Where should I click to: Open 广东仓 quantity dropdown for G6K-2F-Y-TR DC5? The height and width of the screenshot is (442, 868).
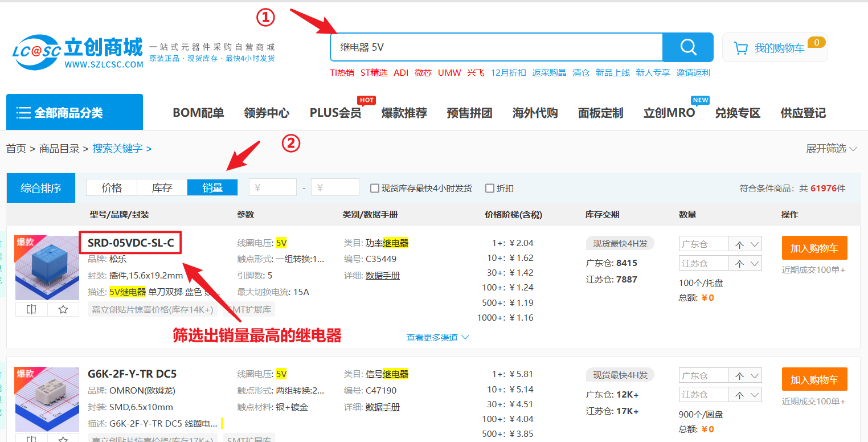click(755, 375)
